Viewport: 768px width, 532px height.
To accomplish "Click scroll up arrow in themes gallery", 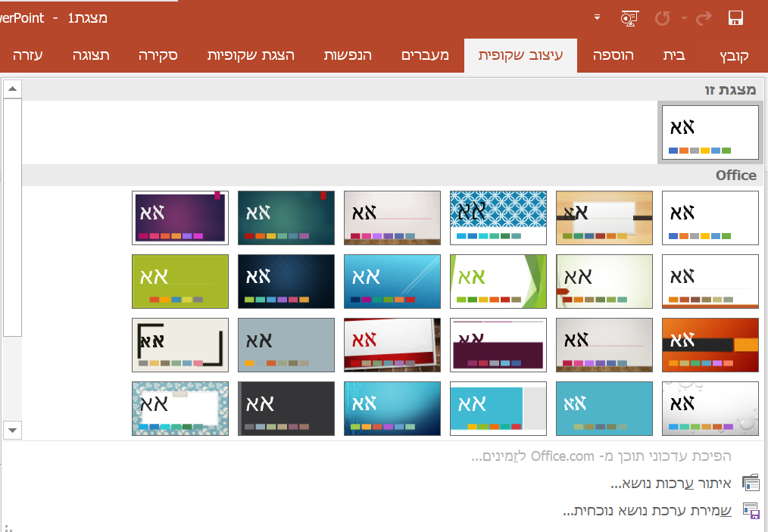I will (x=12, y=89).
